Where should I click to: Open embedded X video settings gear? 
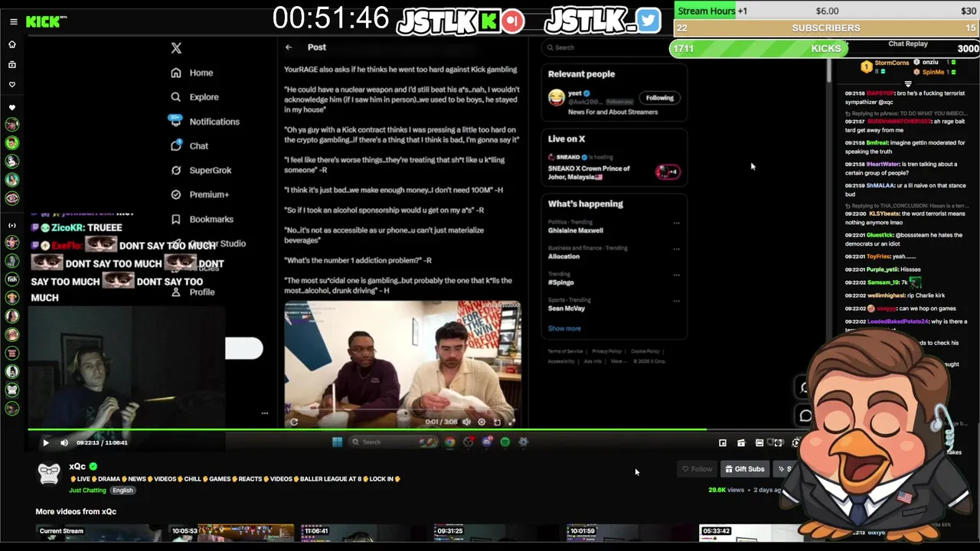coord(482,422)
